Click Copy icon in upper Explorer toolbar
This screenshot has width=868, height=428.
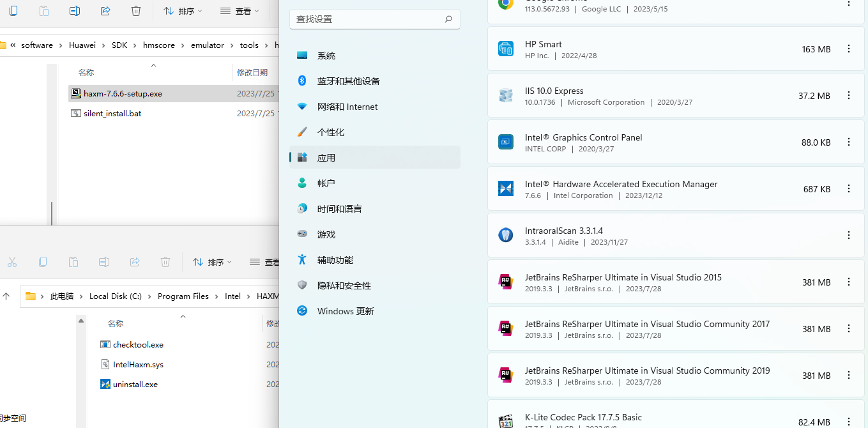13,11
